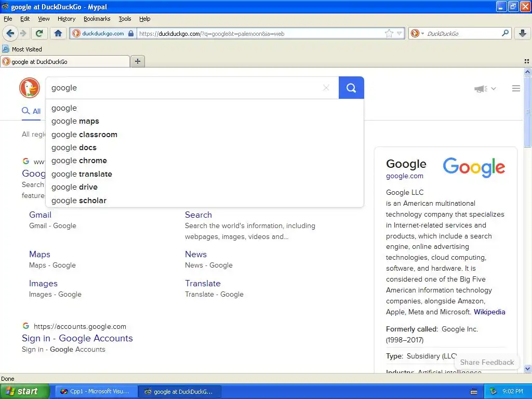Go back with the Back arrow button

[x=10, y=33]
